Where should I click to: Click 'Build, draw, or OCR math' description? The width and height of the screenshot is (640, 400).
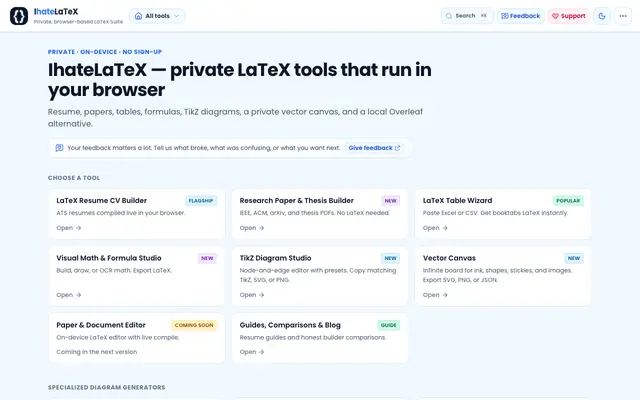point(114,270)
